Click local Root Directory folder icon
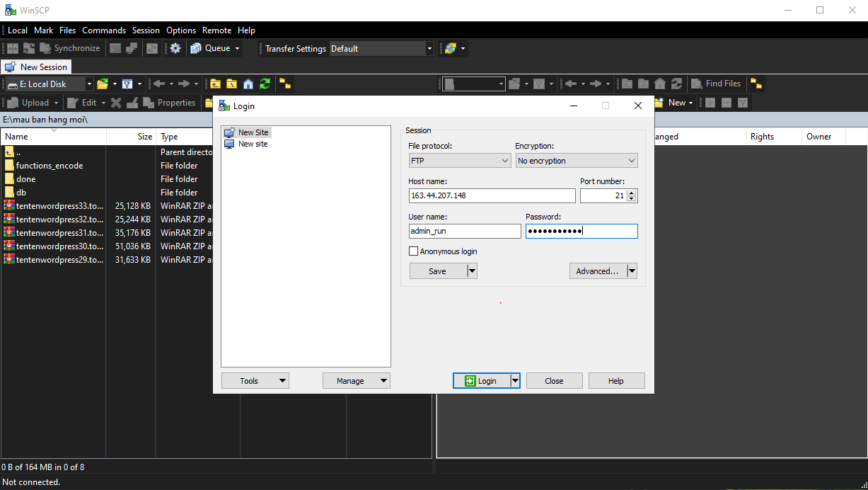This screenshot has height=490, width=868. (231, 84)
